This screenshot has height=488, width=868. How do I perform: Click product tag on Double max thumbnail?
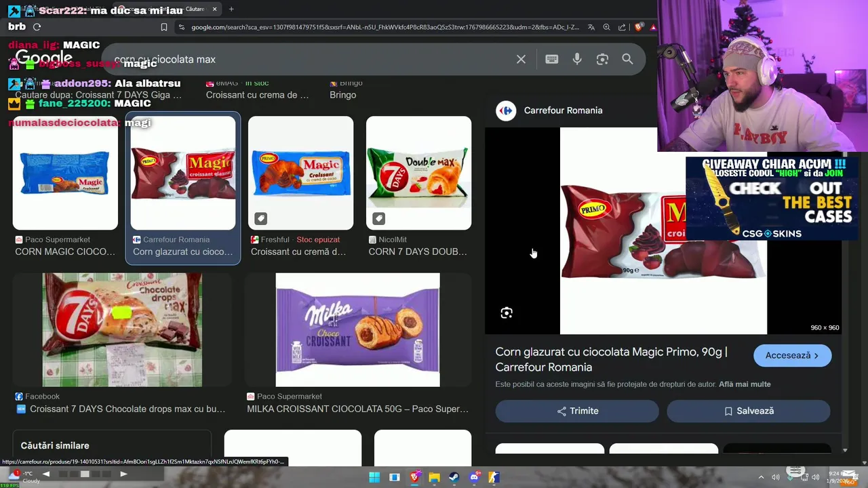[x=379, y=218]
